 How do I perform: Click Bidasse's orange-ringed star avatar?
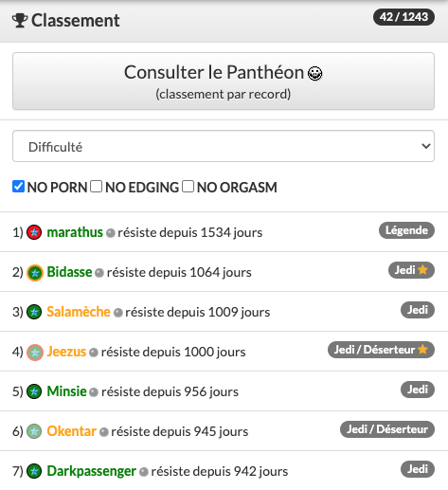pyautogui.click(x=35, y=273)
